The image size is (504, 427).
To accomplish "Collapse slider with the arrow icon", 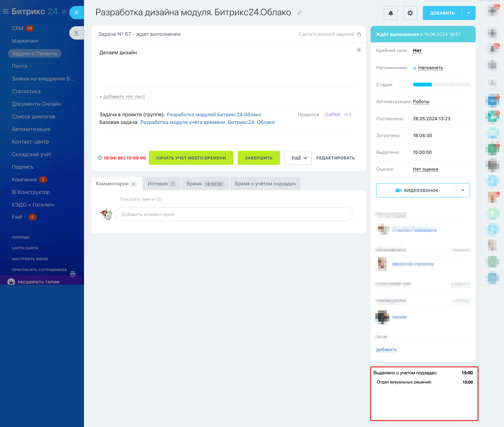I will (x=76, y=33).
